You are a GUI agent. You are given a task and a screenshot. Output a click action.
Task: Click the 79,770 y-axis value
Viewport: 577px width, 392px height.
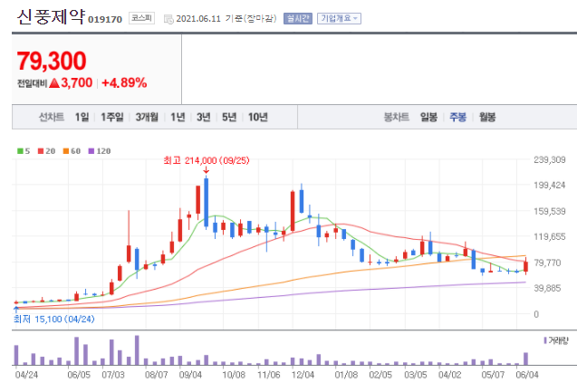click(547, 263)
